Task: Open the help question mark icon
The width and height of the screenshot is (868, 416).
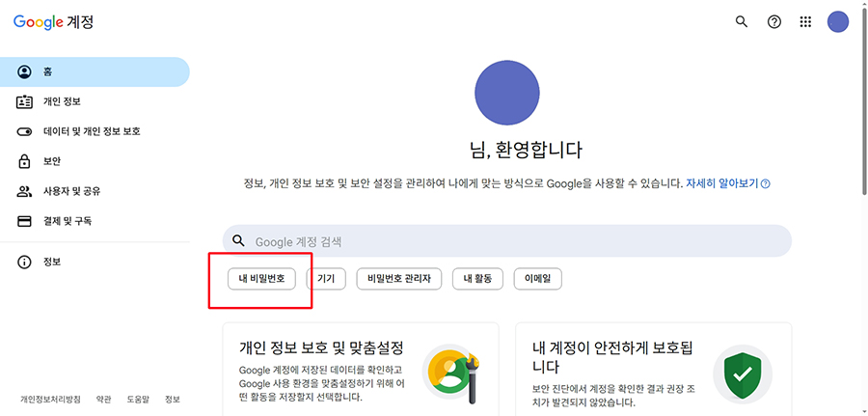Action: point(773,21)
